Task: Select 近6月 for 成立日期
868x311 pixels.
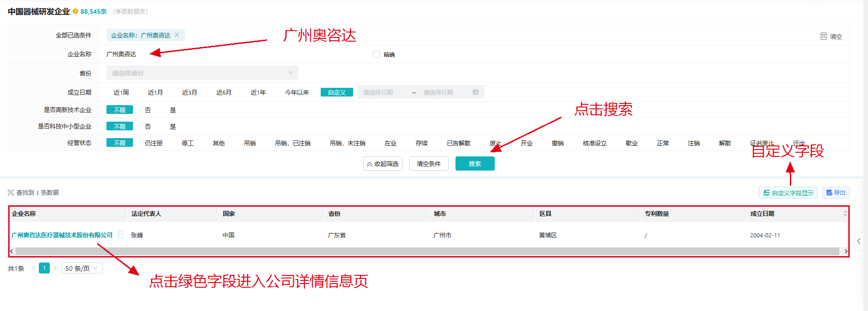Action: pyautogui.click(x=224, y=92)
